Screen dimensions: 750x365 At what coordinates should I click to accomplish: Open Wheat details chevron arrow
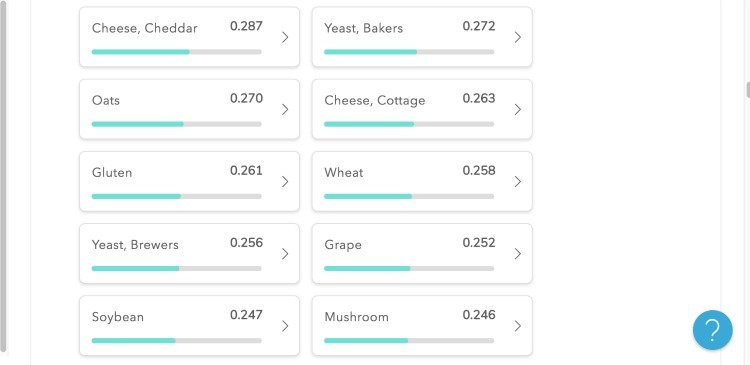point(518,182)
